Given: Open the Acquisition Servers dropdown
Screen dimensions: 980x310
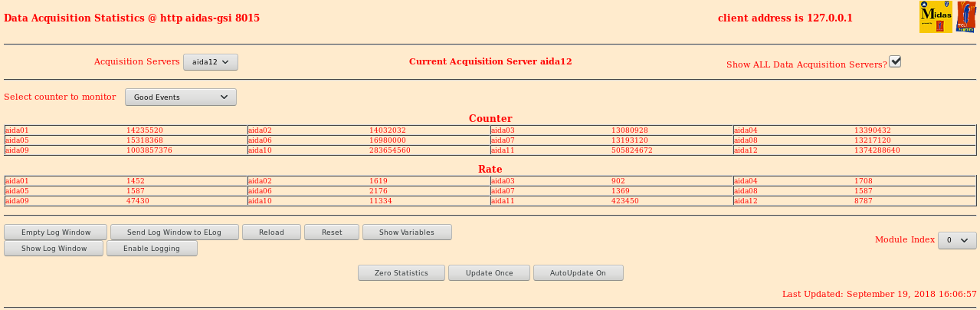Looking at the screenshot, I should click(x=211, y=62).
